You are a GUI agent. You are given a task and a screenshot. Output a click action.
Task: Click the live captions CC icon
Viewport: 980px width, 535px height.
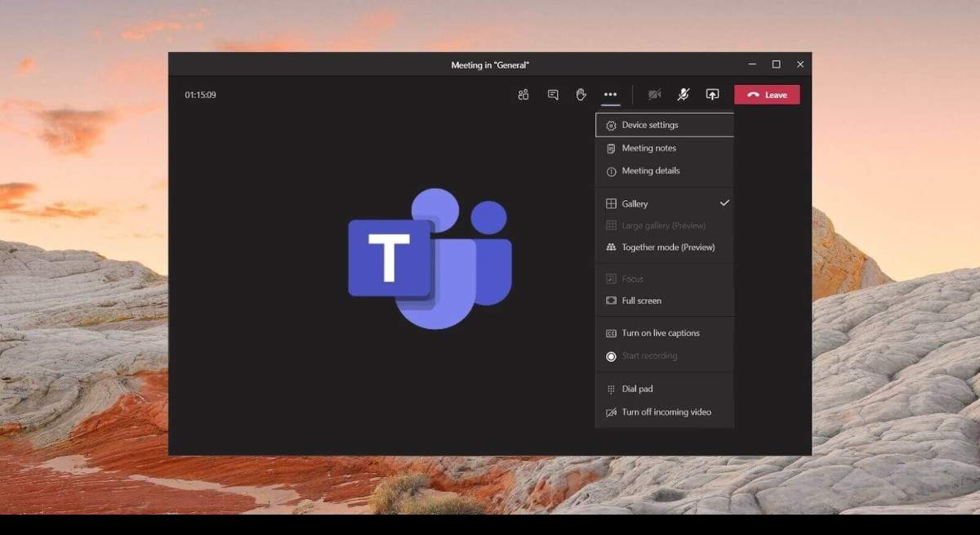(611, 333)
